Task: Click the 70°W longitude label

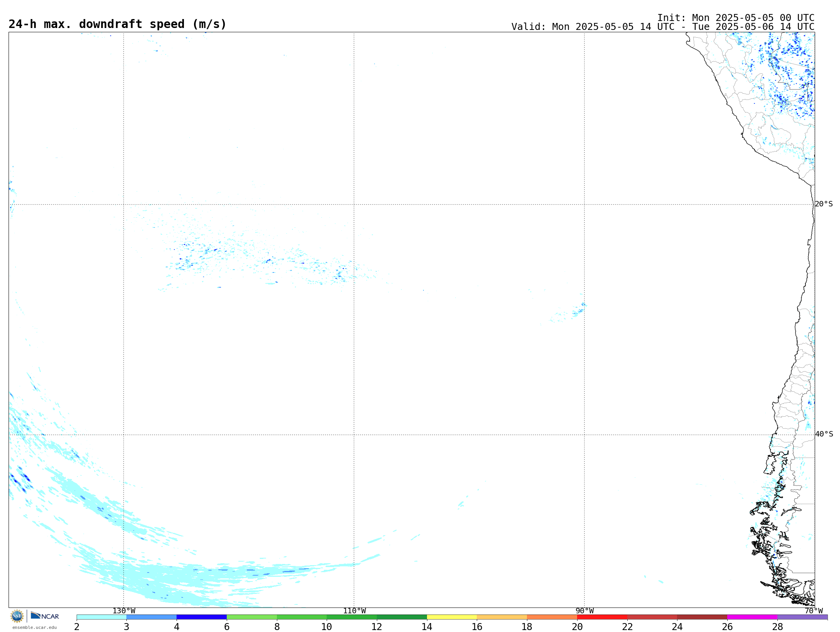Action: point(814,611)
